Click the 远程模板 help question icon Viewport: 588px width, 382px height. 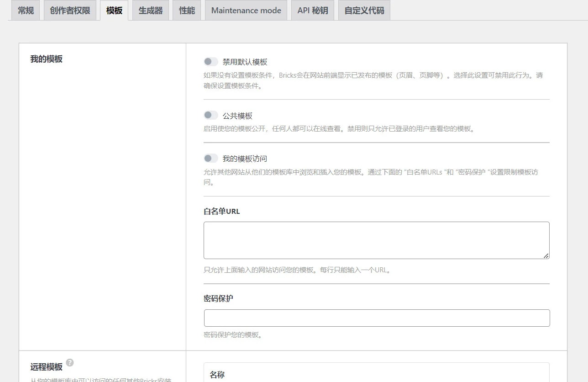[x=70, y=363]
